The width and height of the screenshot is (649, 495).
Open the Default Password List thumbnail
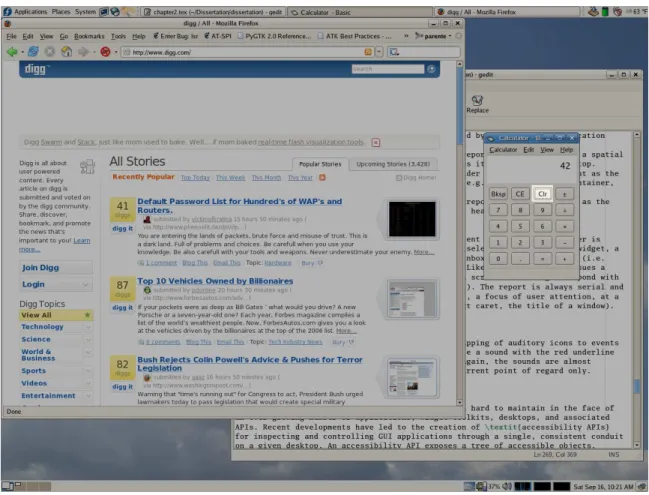[412, 219]
